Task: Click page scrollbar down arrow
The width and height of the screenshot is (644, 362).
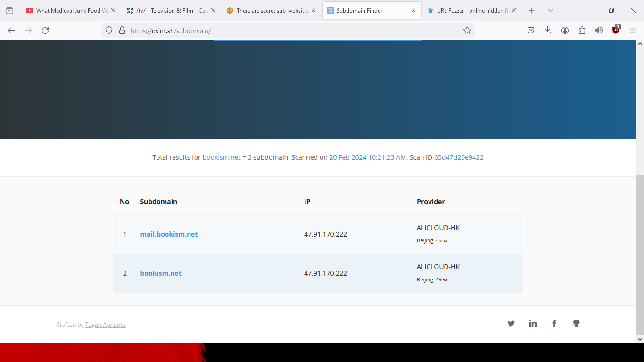Action: 640,339
